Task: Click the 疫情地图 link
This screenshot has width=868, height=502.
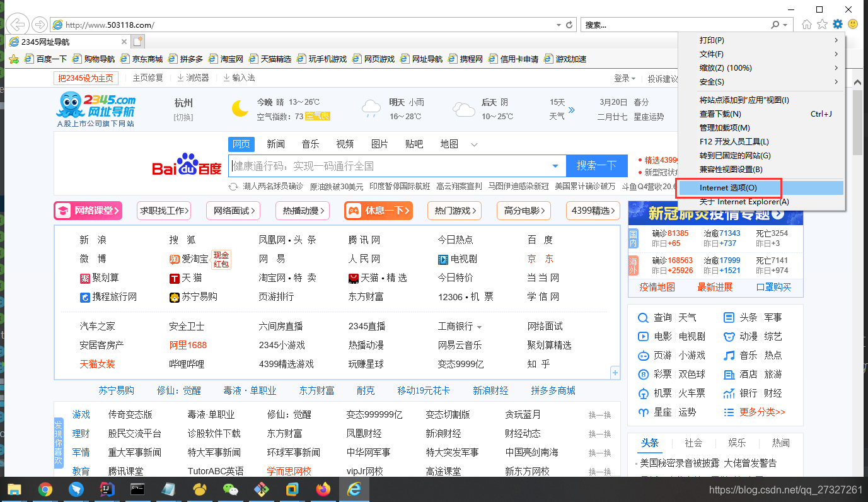Action: point(657,287)
